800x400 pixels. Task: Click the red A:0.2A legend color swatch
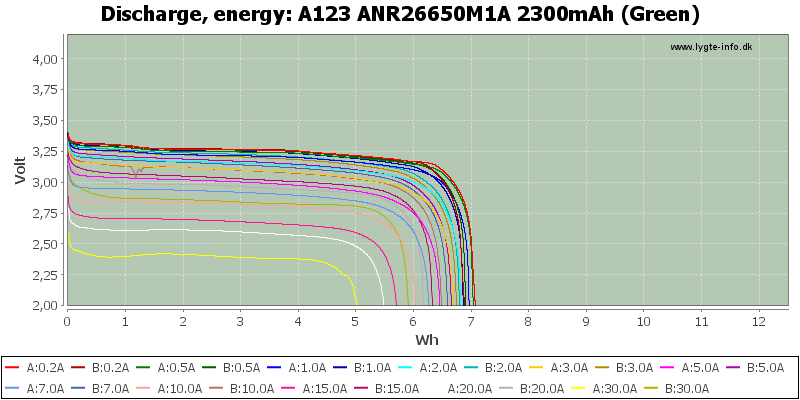pos(13,367)
